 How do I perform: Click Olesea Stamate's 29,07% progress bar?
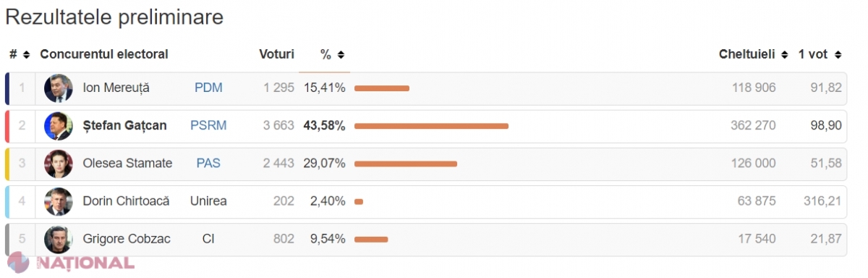(406, 164)
